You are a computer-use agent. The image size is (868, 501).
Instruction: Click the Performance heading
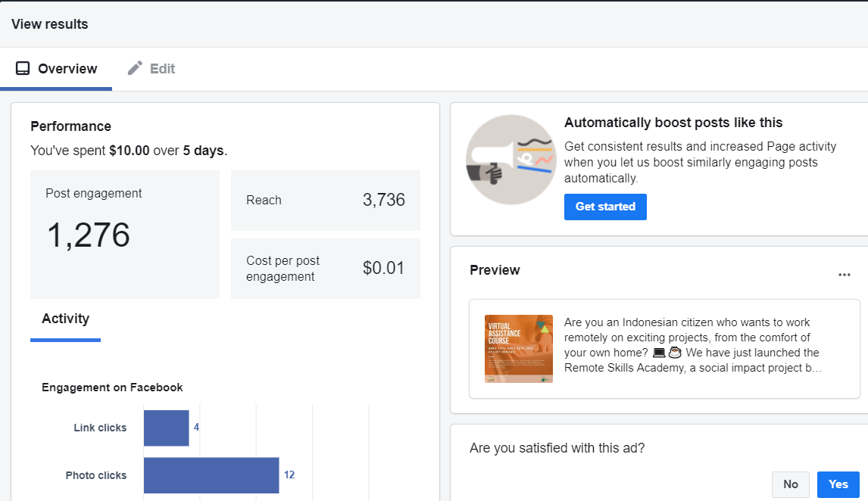click(71, 126)
